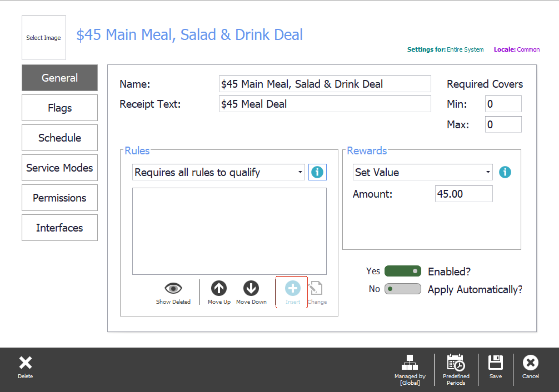Open the Service Modes tab
559x392 pixels.
[60, 168]
